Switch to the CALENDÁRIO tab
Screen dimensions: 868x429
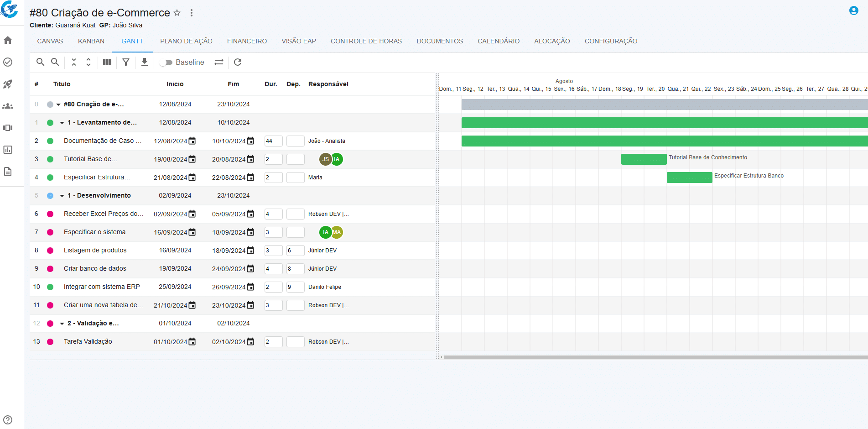499,41
